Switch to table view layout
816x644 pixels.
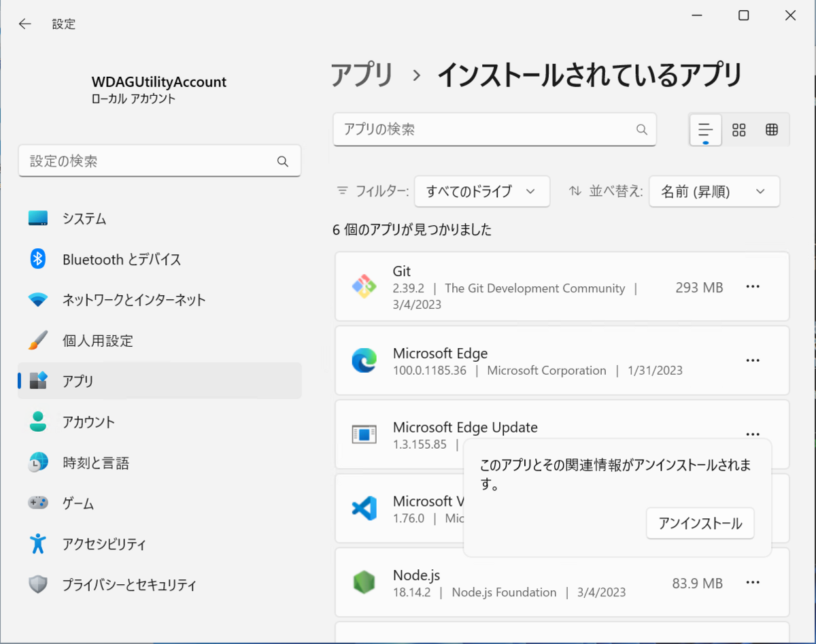pyautogui.click(x=772, y=129)
